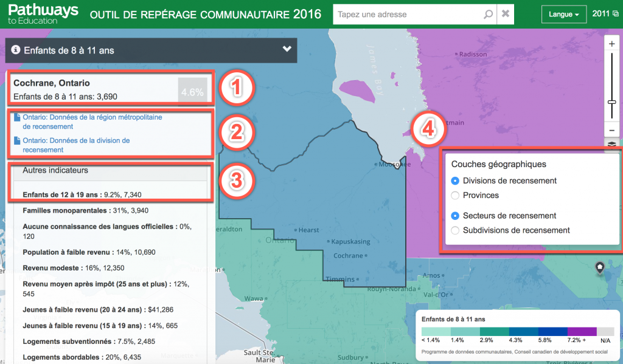This screenshot has height=364, width=623.
Task: Expand the indicator selector chevron
Action: tap(287, 49)
